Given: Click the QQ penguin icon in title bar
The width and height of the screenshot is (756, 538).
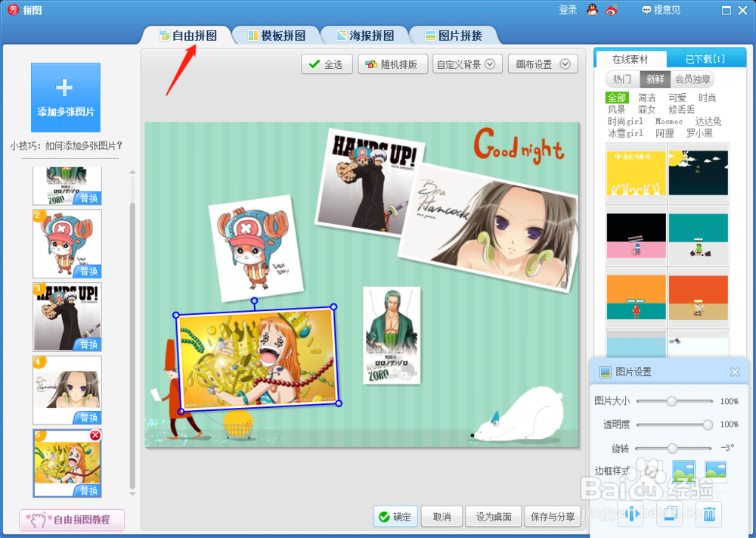Looking at the screenshot, I should pos(592,10).
